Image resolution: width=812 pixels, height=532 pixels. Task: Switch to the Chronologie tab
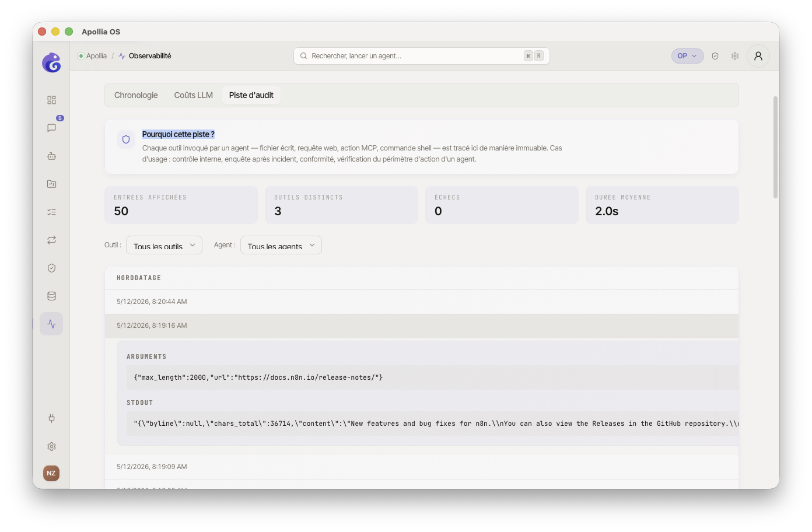[136, 95]
